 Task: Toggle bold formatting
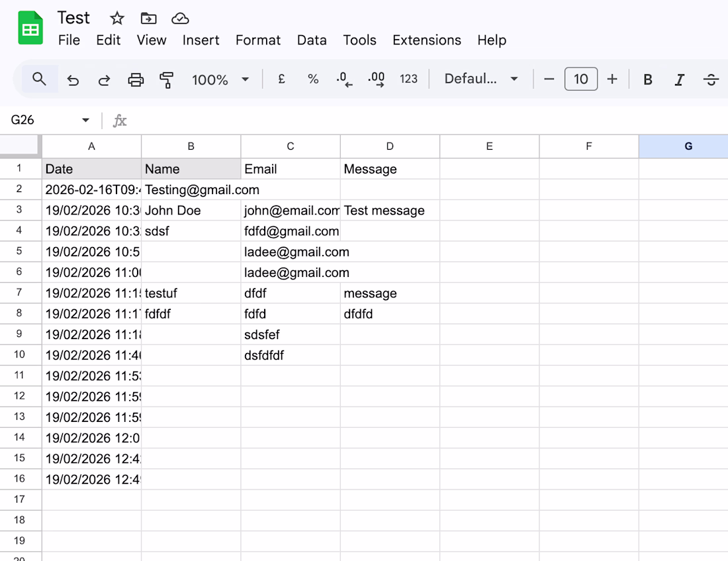click(x=648, y=79)
